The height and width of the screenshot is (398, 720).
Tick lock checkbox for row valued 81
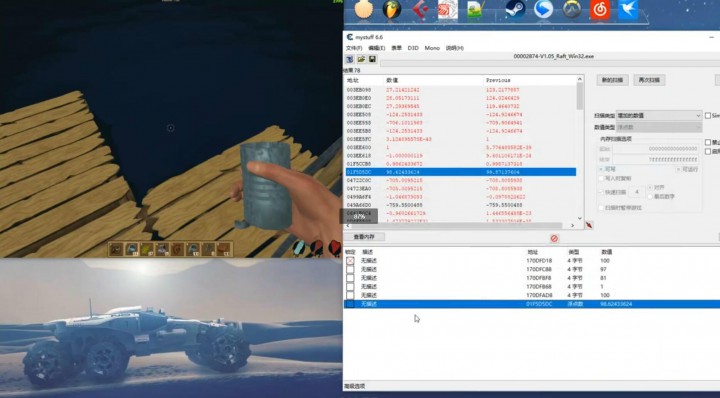pos(350,278)
